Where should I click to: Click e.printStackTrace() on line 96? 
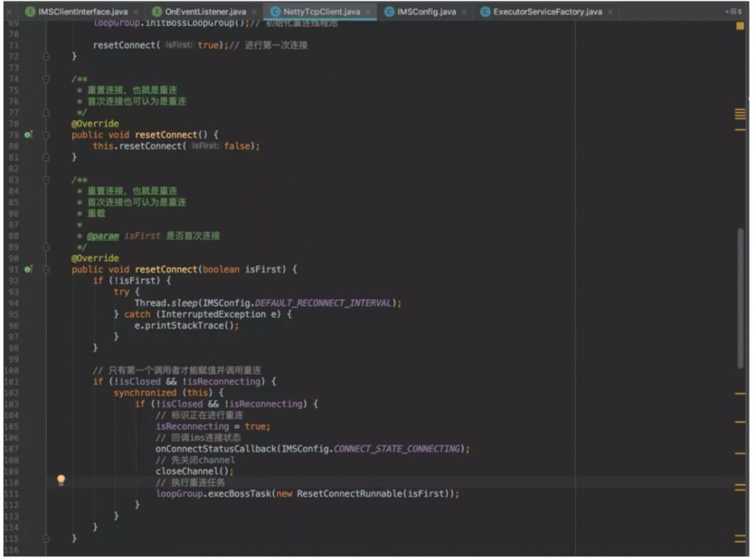186,326
